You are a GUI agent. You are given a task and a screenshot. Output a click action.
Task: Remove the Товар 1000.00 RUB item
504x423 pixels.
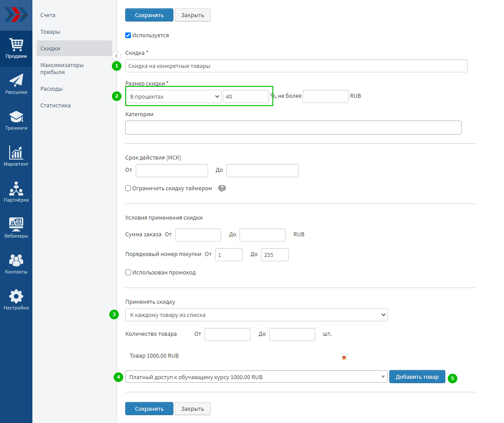pos(344,357)
